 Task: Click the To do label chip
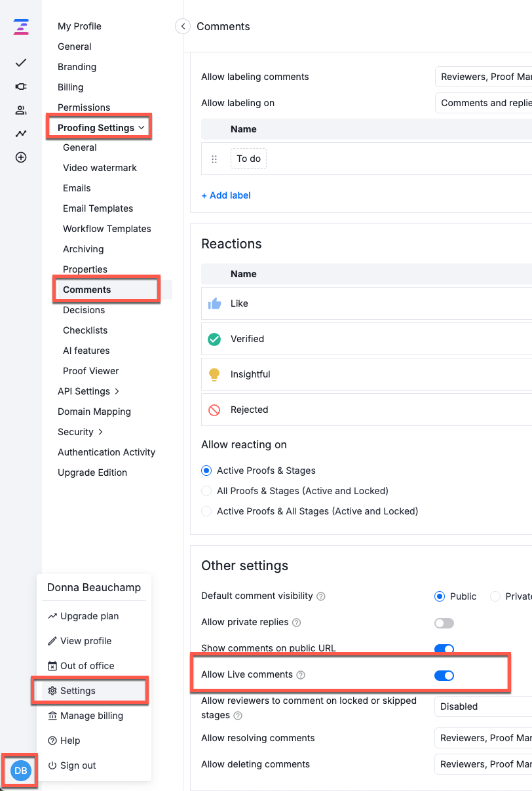(248, 159)
